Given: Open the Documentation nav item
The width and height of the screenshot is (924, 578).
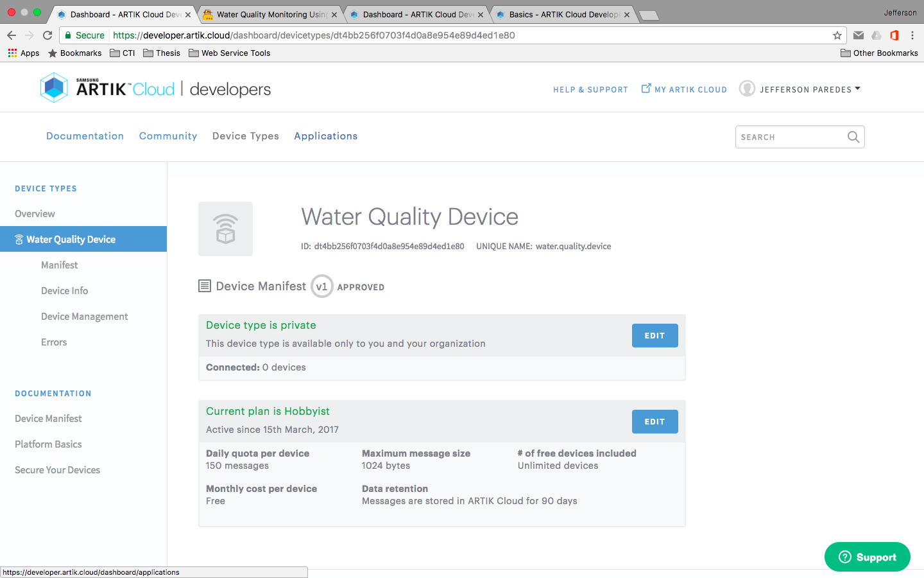Looking at the screenshot, I should [85, 136].
